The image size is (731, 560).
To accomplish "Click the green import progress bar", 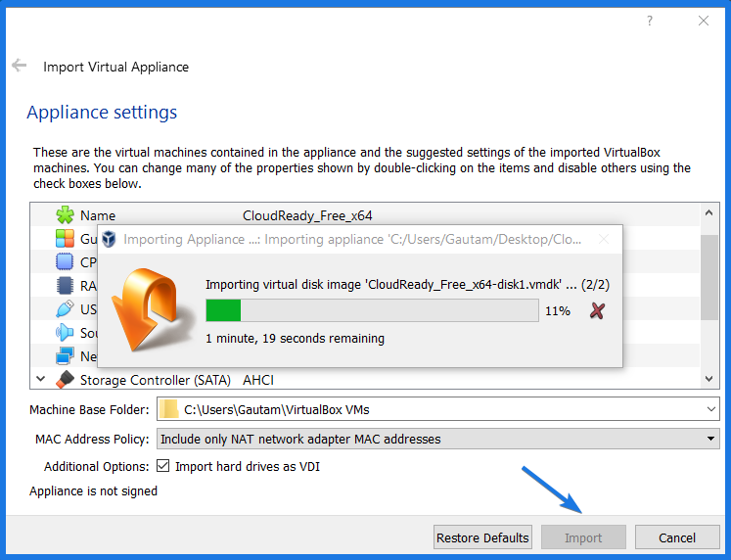I will (372, 310).
